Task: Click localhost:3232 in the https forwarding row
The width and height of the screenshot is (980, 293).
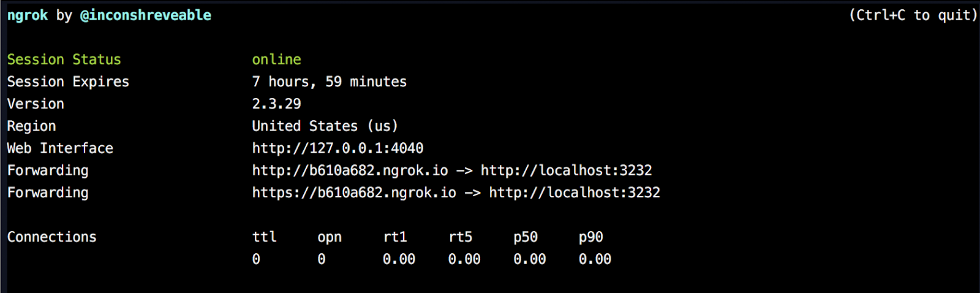Action: click(575, 192)
